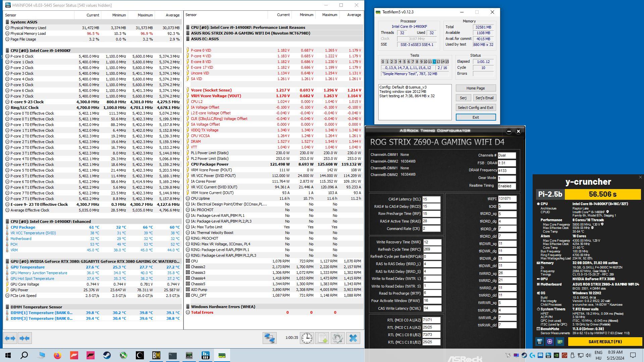Click Select Config and Exit button
Screen dimensions: 644x362
pos(475,108)
